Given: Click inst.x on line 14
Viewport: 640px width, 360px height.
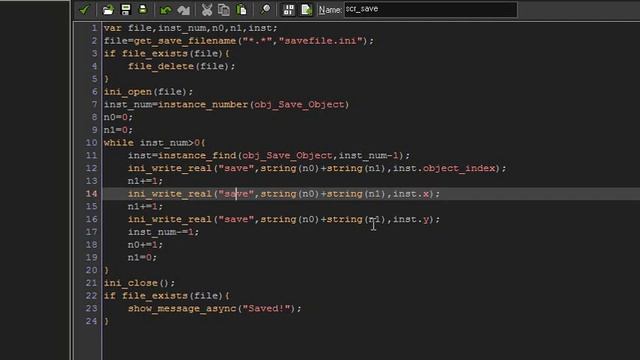Looking at the screenshot, I should tap(411, 193).
